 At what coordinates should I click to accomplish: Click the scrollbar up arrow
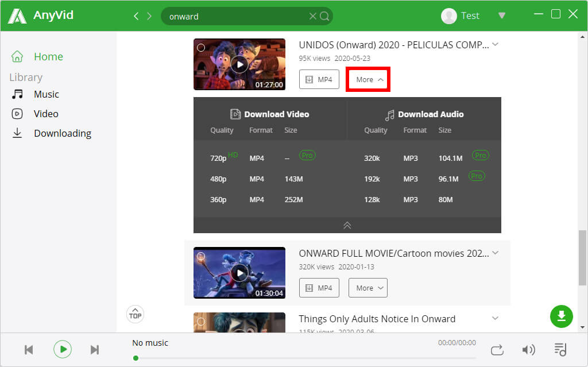[582, 37]
